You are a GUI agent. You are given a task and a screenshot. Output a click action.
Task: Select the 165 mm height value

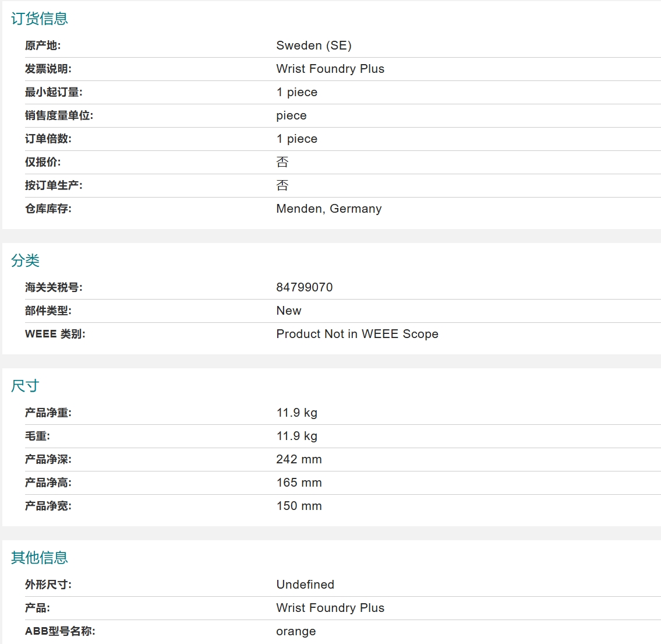pos(299,483)
